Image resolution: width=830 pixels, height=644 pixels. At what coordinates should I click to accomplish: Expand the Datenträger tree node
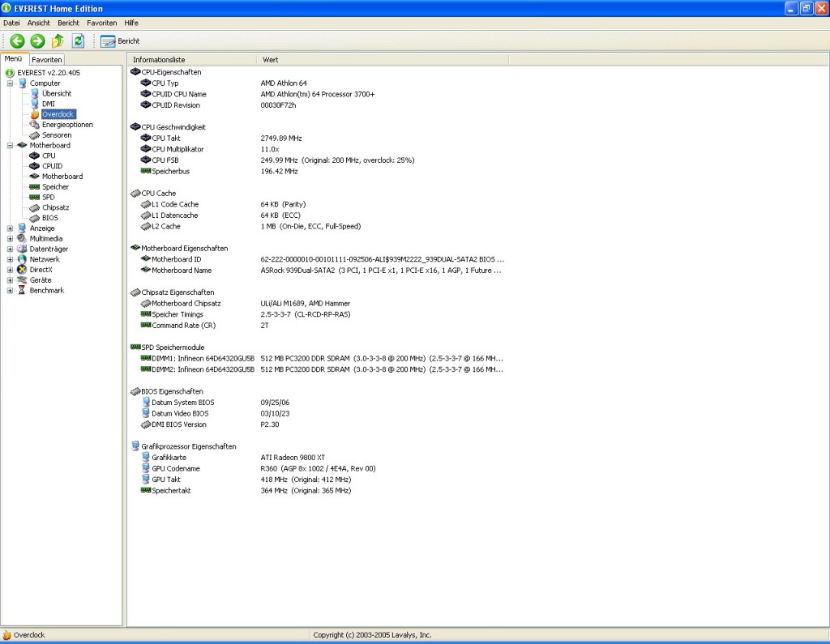[x=10, y=249]
